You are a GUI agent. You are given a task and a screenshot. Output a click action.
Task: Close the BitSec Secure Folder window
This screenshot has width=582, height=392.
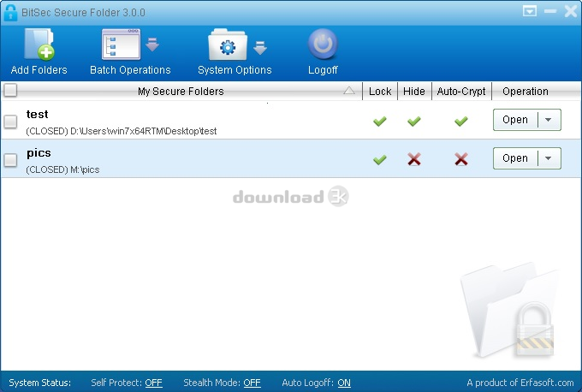coord(571,11)
